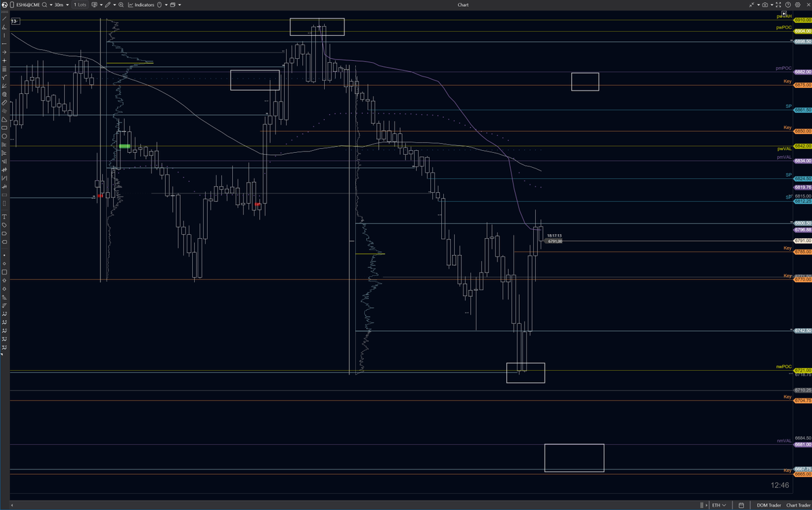Click the 6704.75 Key price label

click(x=803, y=400)
